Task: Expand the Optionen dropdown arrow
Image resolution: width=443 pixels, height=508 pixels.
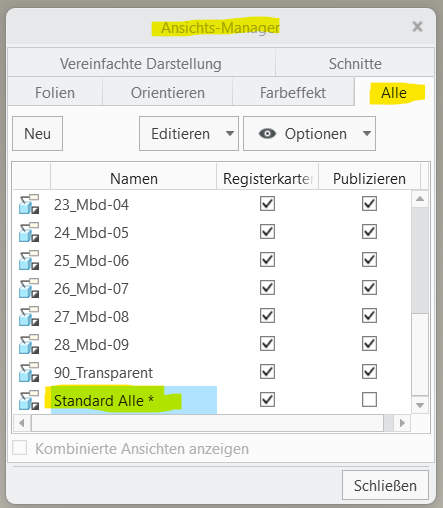Action: (x=367, y=134)
